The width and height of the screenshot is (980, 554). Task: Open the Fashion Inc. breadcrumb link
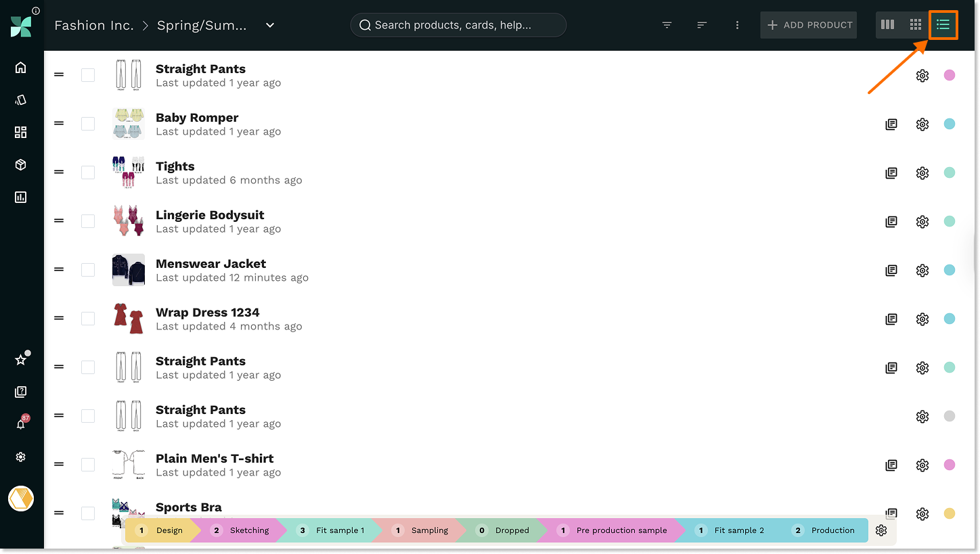(94, 26)
